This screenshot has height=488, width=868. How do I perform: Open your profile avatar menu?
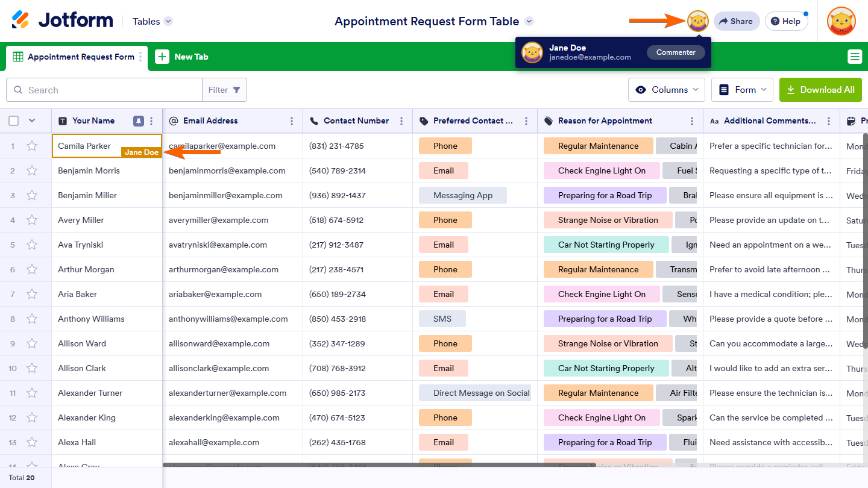841,21
